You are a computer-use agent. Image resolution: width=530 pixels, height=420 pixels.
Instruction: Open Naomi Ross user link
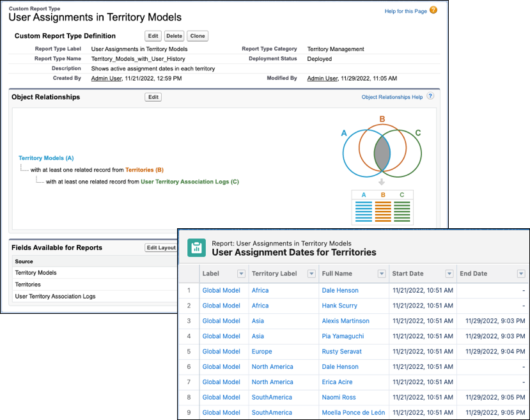(x=339, y=398)
